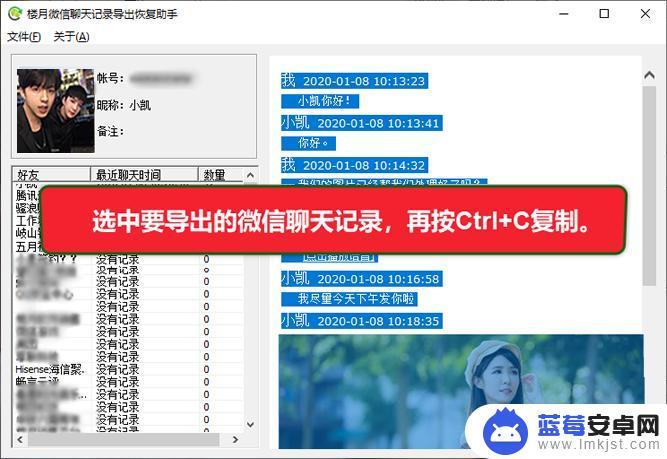This screenshot has width=667, height=459.
Task: Click message header 小凯 2020-01-08 10:16:58
Action: coord(362,279)
